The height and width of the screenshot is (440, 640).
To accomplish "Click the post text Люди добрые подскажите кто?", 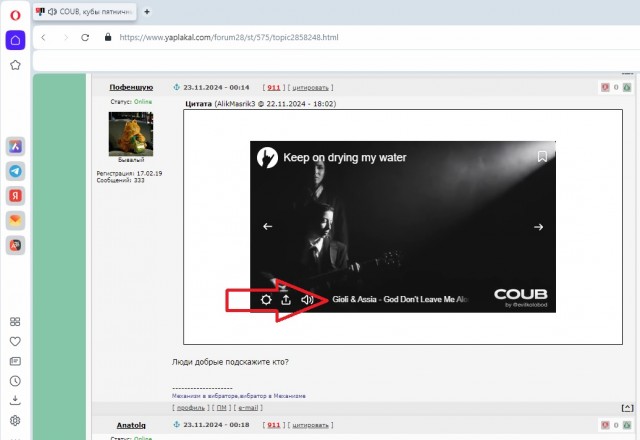I will point(230,362).
